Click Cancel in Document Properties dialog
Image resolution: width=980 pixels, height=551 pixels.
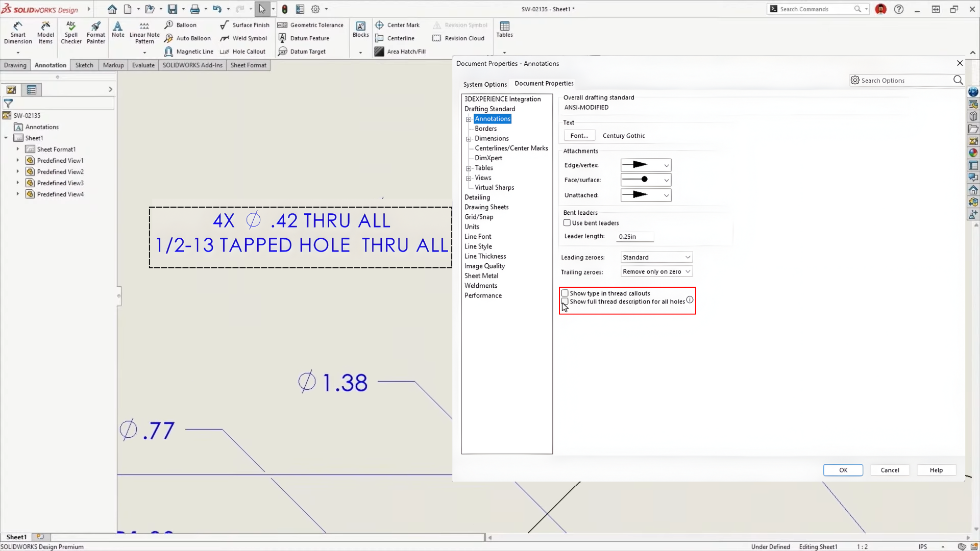890,470
